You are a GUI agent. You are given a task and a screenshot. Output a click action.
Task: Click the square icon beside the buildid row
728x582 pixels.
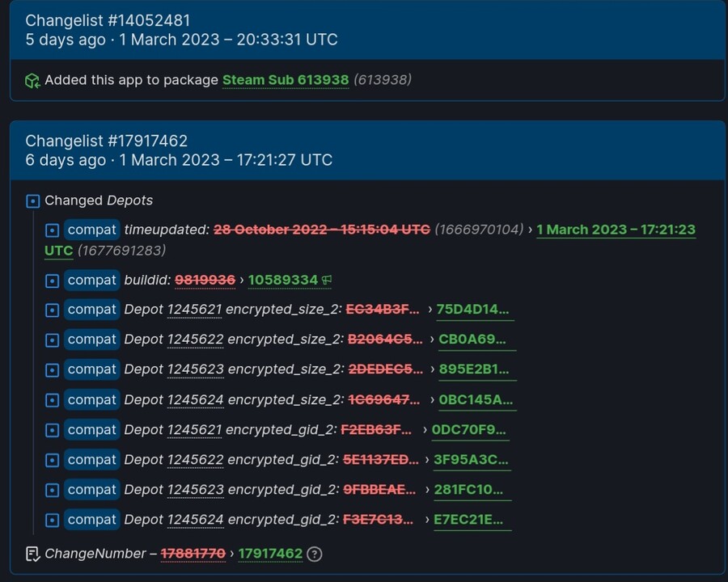click(52, 280)
